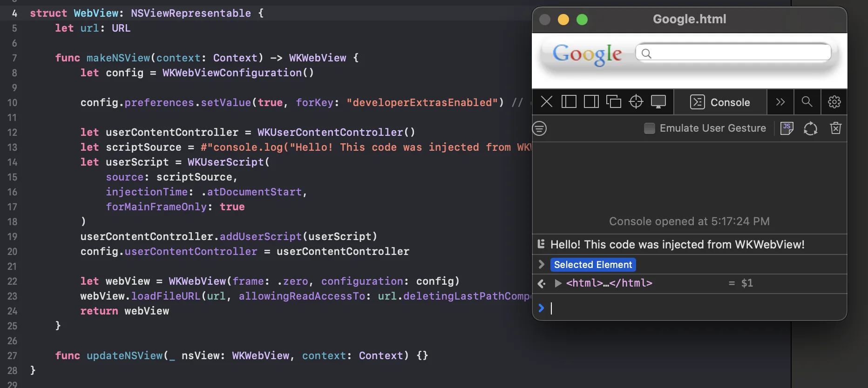Reload page from console toolbar
868x388 pixels.
click(x=811, y=128)
